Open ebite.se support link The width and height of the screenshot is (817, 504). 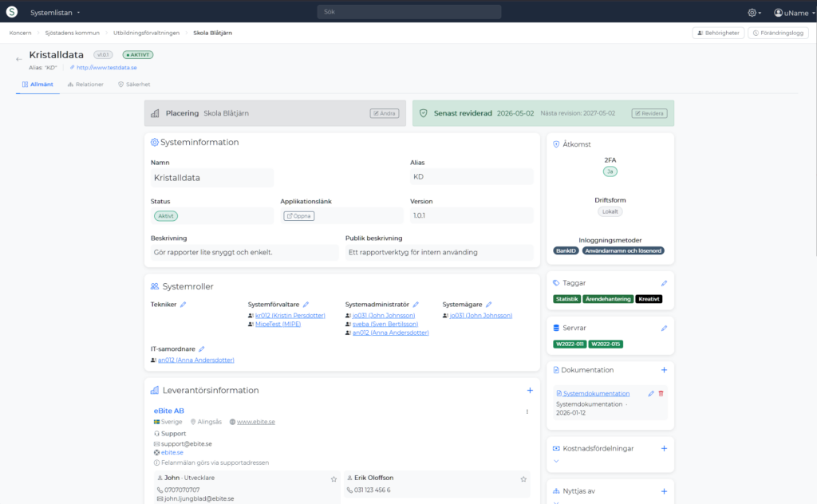point(172,452)
